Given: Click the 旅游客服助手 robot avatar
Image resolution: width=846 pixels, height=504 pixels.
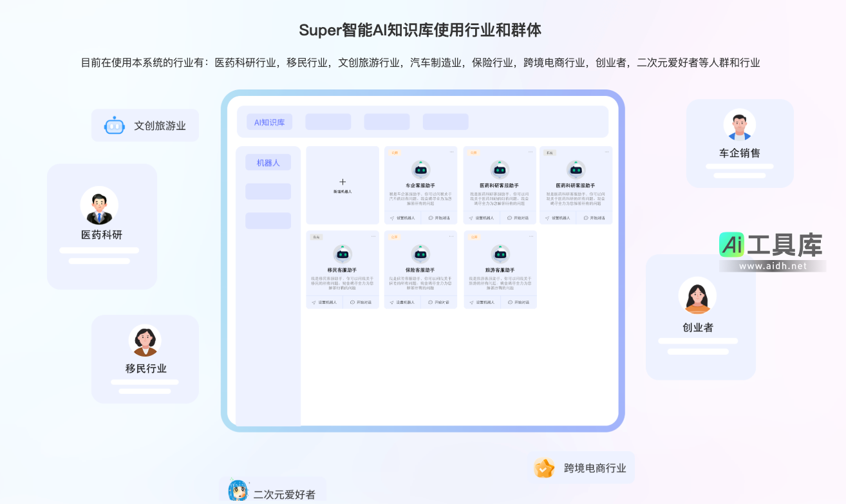Looking at the screenshot, I should coord(500,254).
